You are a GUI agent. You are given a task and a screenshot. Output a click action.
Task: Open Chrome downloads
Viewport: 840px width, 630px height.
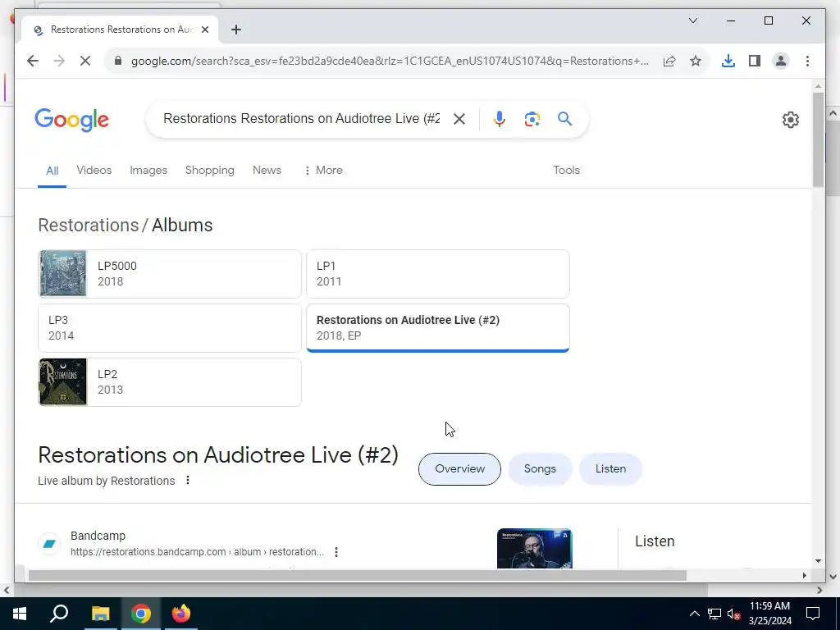pyautogui.click(x=728, y=61)
